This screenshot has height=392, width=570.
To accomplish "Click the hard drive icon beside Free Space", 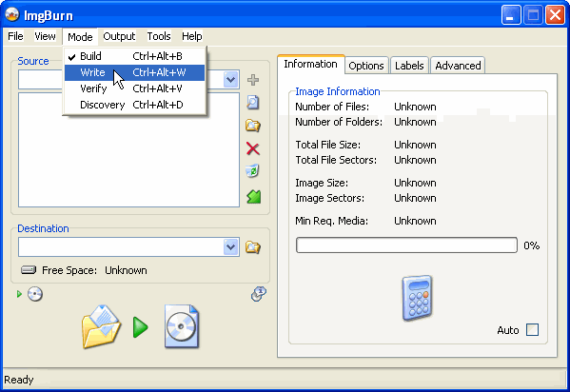I will click(x=29, y=270).
